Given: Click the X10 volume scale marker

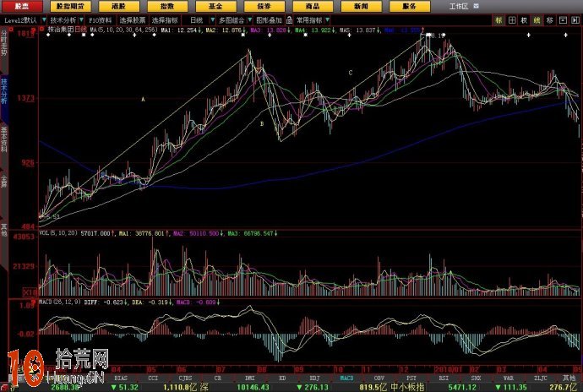Looking at the screenshot, I should [x=30, y=292].
